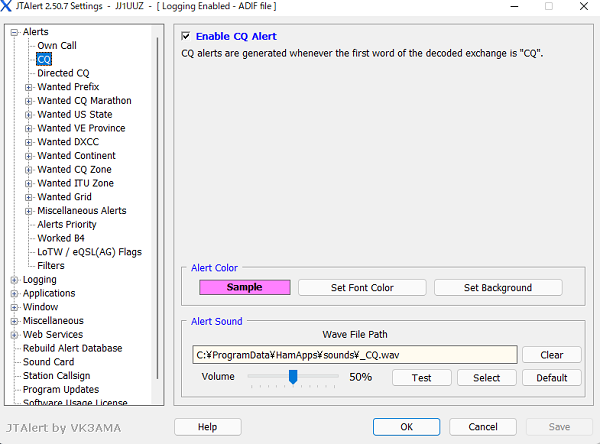This screenshot has height=444, width=600.
Task: Click the JTAlert app icon in title bar
Action: click(x=8, y=6)
